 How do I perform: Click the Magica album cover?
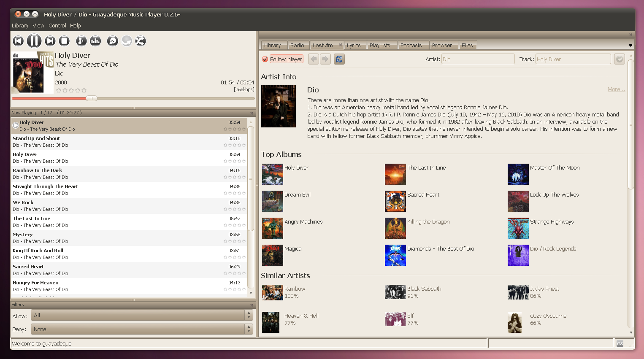[x=273, y=255]
